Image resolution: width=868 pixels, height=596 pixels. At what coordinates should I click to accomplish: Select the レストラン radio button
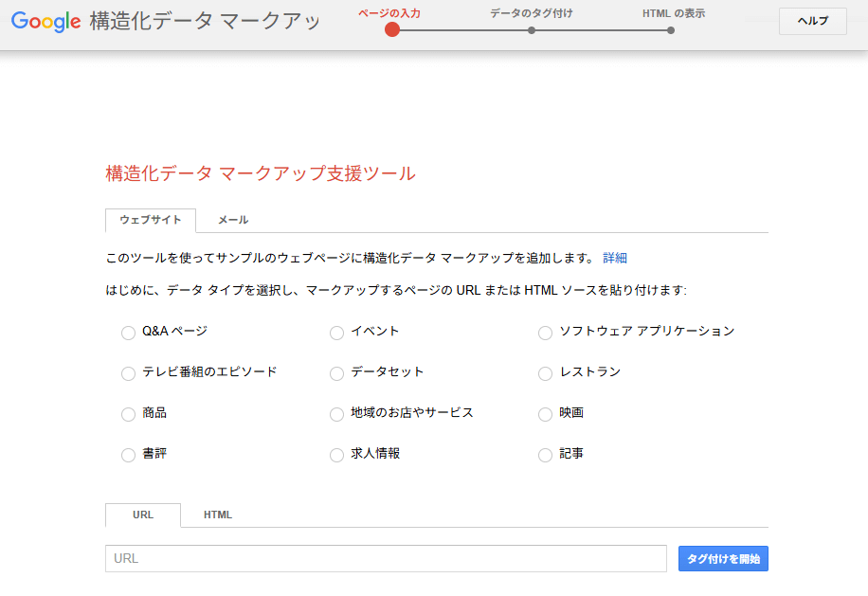[x=545, y=373]
